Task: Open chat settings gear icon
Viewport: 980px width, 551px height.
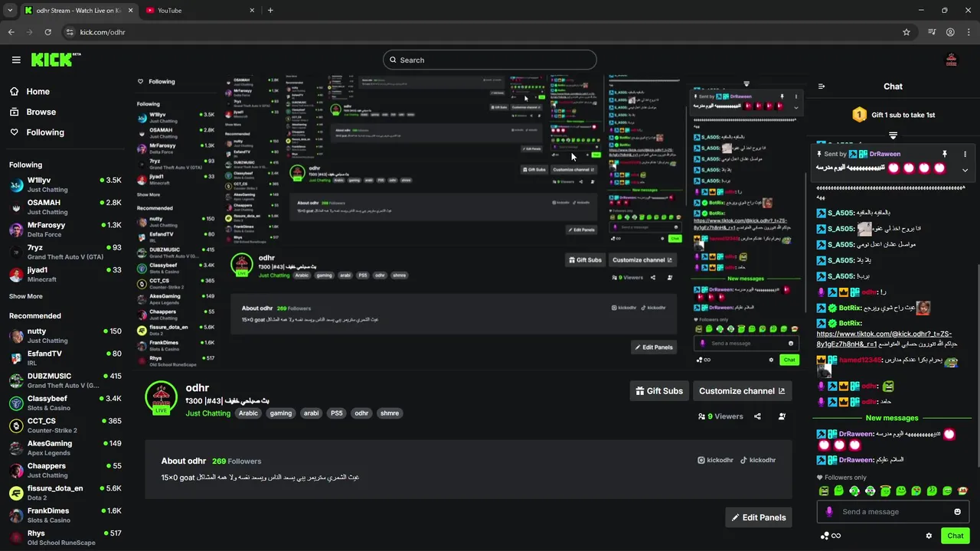Action: coord(929,536)
